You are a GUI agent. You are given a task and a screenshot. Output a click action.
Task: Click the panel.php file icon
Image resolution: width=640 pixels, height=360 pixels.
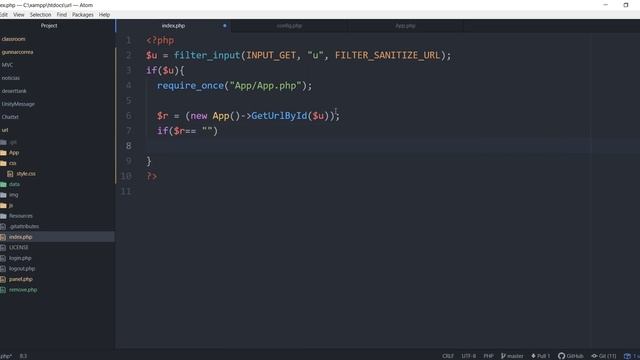(3, 280)
